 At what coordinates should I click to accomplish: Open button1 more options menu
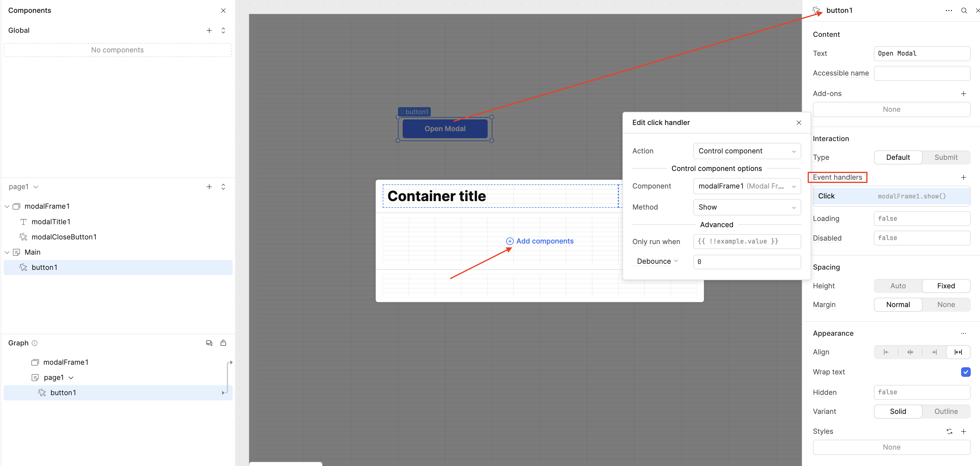pyautogui.click(x=948, y=11)
